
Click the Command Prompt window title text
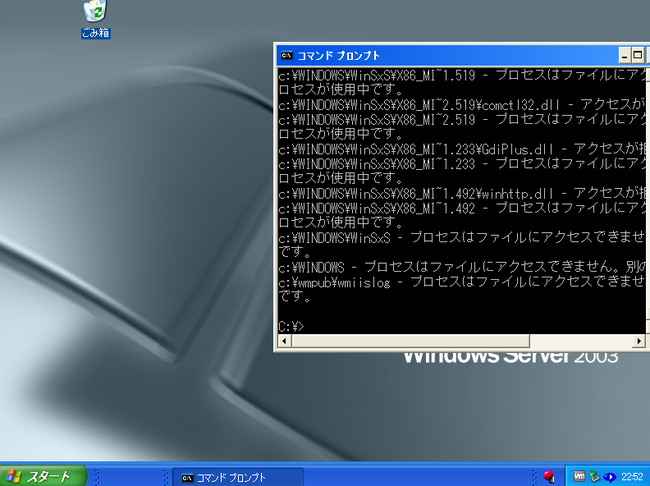point(338,56)
